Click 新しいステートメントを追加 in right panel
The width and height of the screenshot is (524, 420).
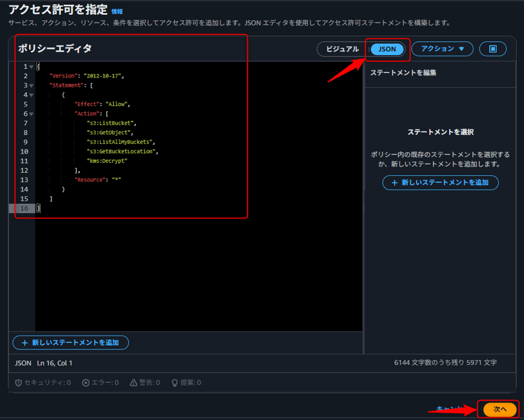[440, 183]
